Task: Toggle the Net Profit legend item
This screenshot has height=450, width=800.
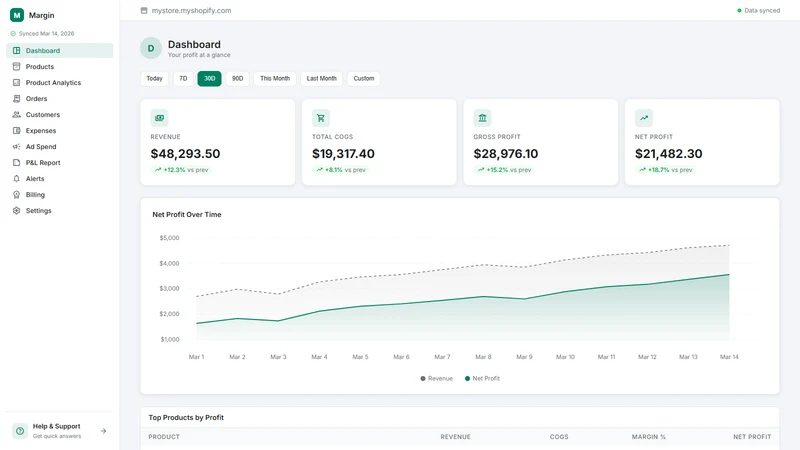Action: [x=482, y=379]
